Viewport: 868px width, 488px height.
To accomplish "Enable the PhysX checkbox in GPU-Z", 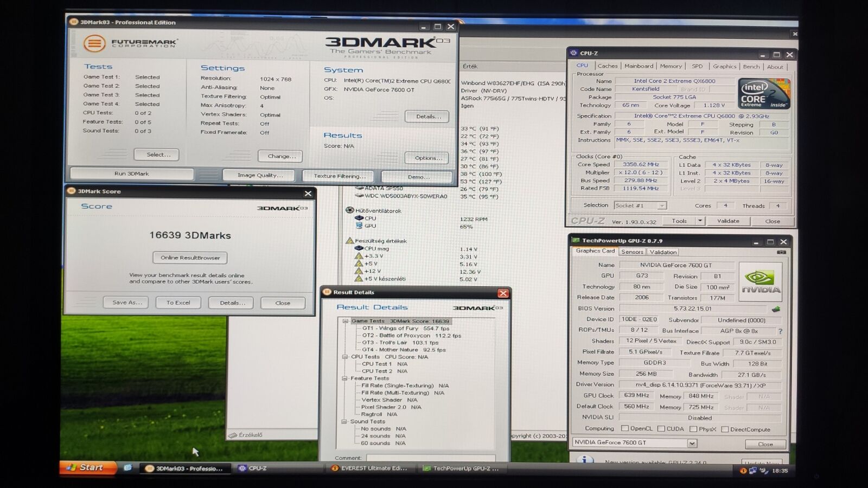I will click(x=693, y=429).
